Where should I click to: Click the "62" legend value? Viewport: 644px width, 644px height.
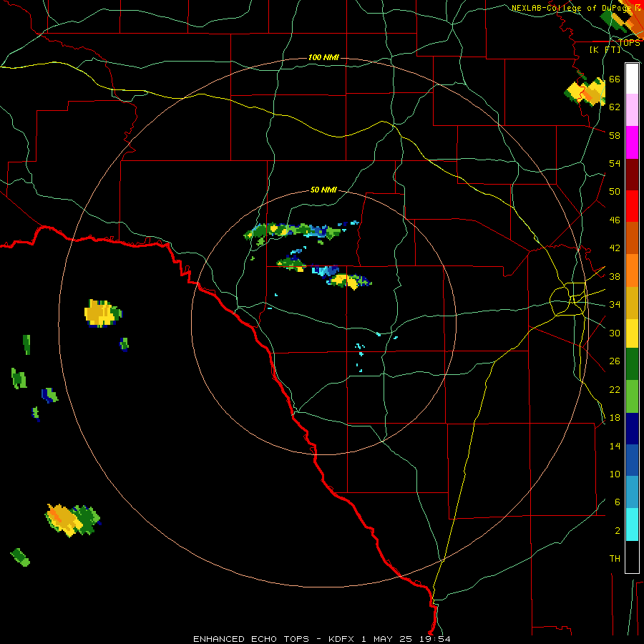(x=615, y=107)
